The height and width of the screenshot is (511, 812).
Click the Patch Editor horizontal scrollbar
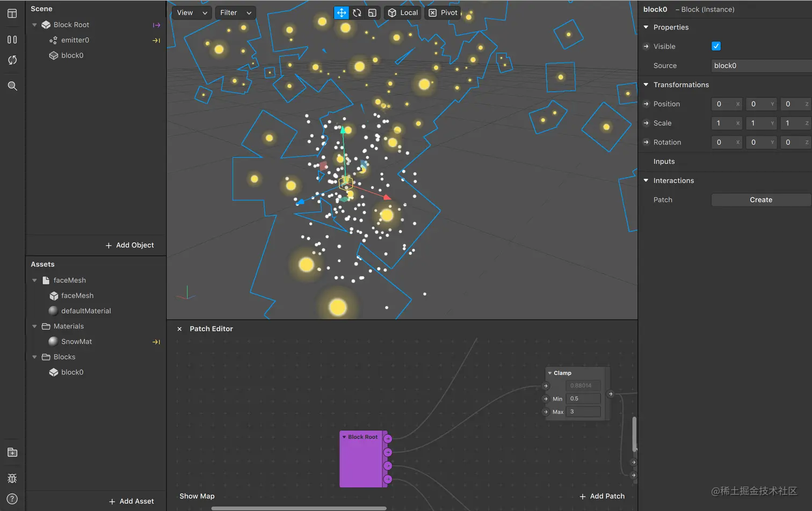click(x=299, y=508)
